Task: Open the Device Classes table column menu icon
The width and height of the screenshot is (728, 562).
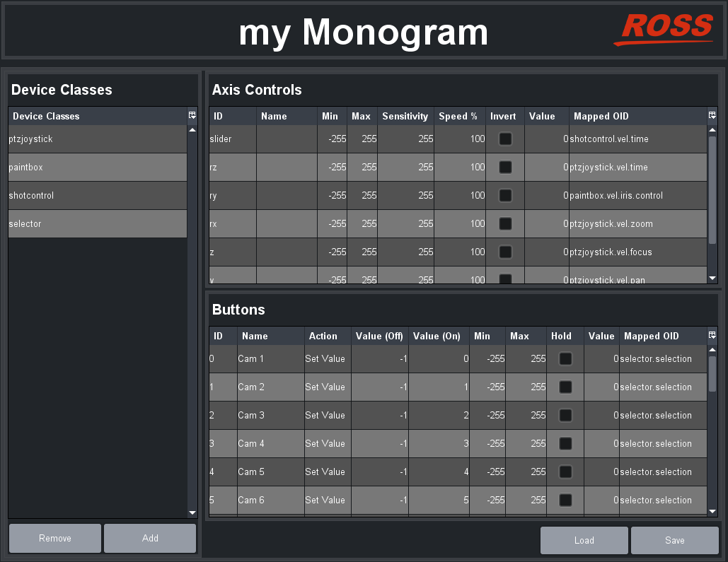Action: (x=192, y=115)
